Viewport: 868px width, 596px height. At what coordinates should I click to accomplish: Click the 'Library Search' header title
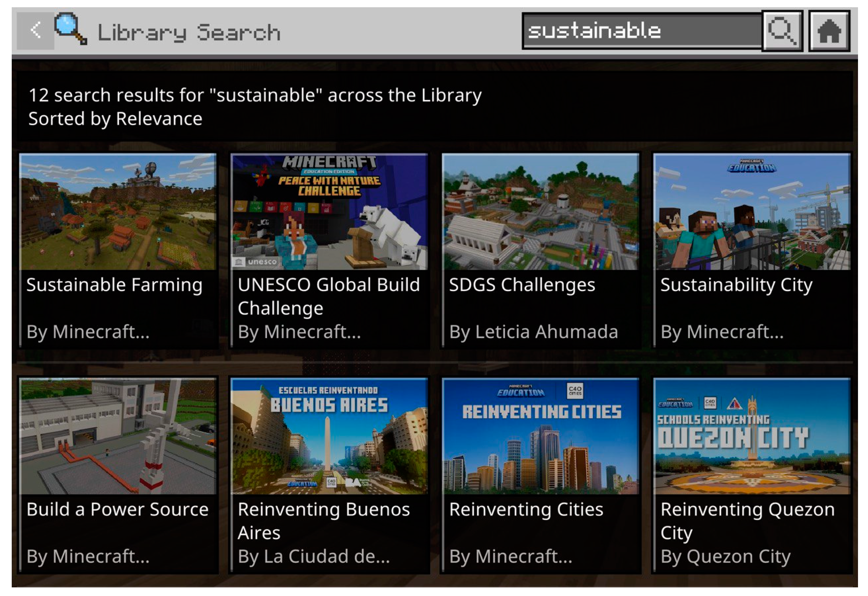tap(189, 33)
